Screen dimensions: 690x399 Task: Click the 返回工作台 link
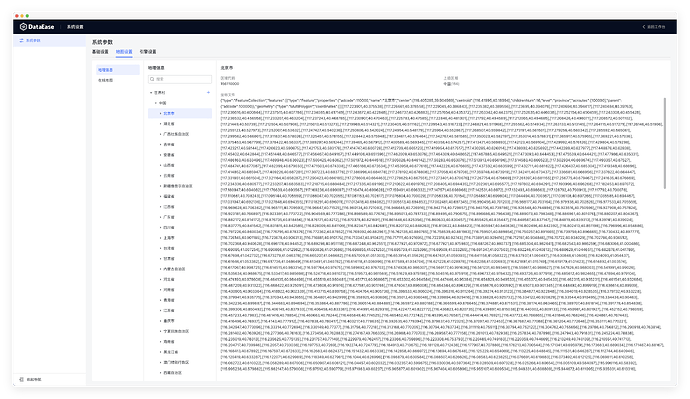(x=656, y=27)
